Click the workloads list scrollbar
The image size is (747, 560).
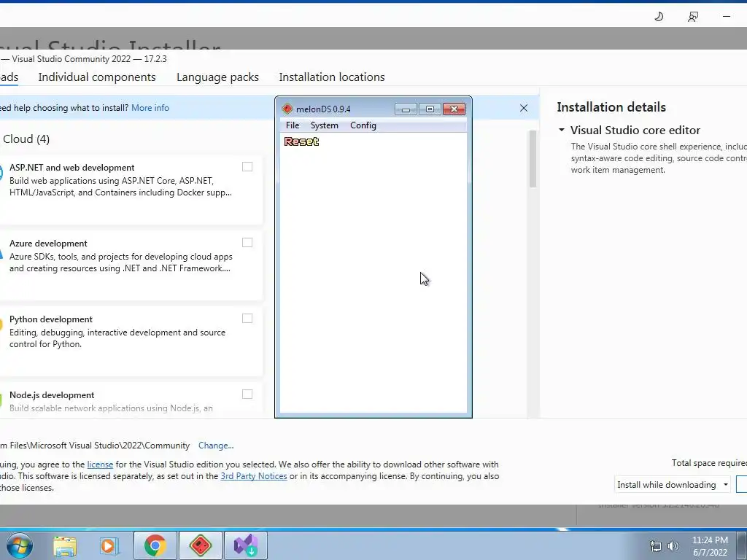click(x=533, y=160)
